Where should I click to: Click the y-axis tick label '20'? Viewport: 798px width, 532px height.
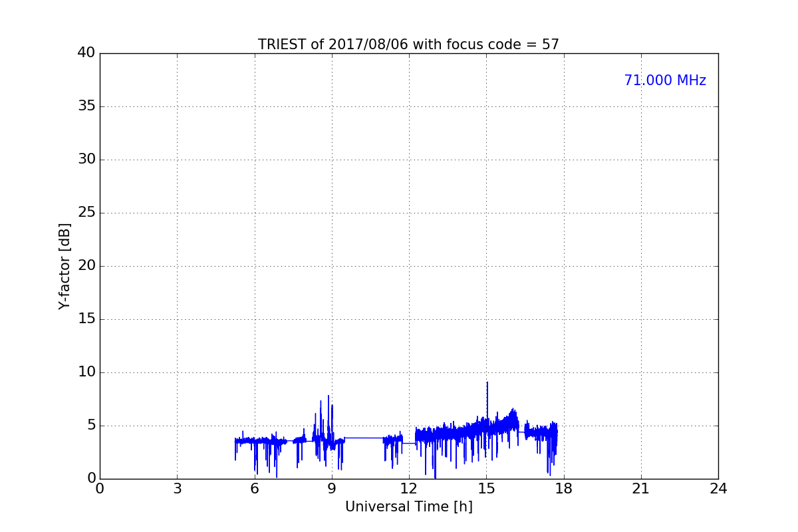click(86, 266)
